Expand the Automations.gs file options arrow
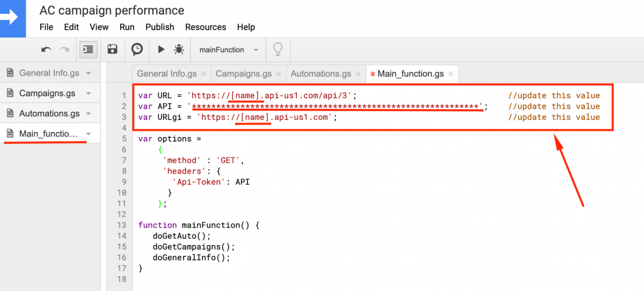 click(x=89, y=114)
